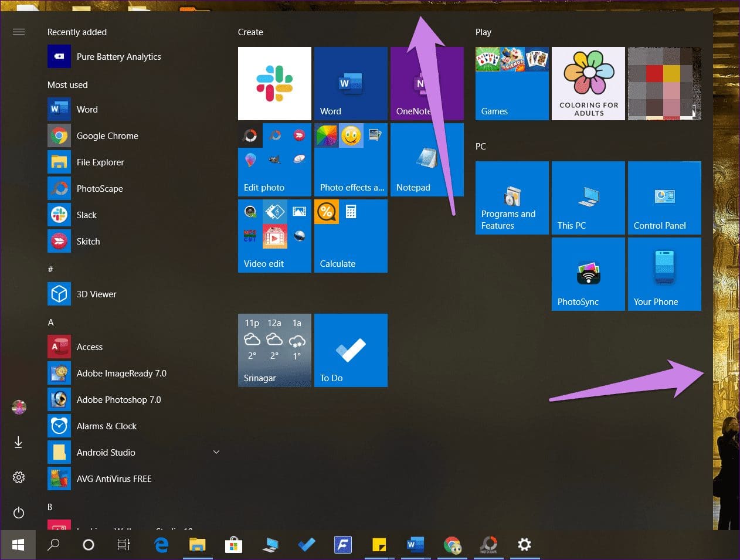Open the To Do checkmark taskbar icon

coord(306,545)
